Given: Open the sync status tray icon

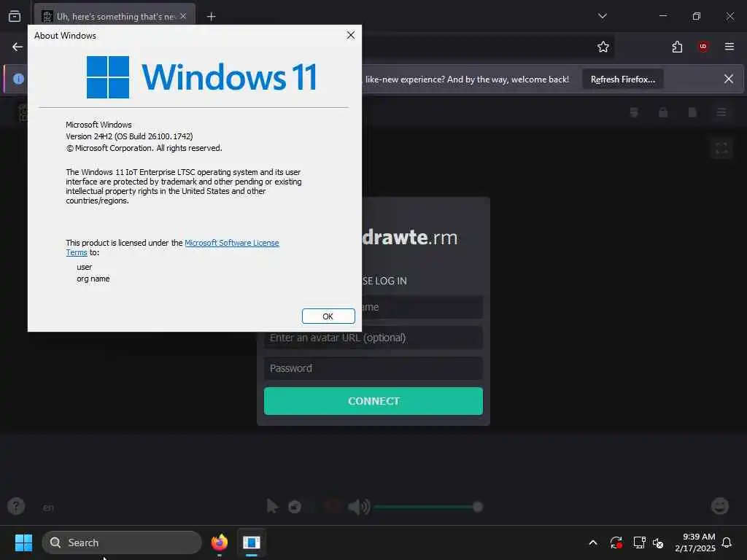Looking at the screenshot, I should click(616, 542).
